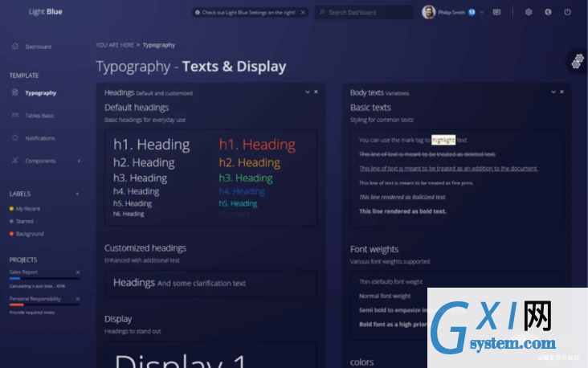Open the Dashboard sidebar item

tap(38, 47)
